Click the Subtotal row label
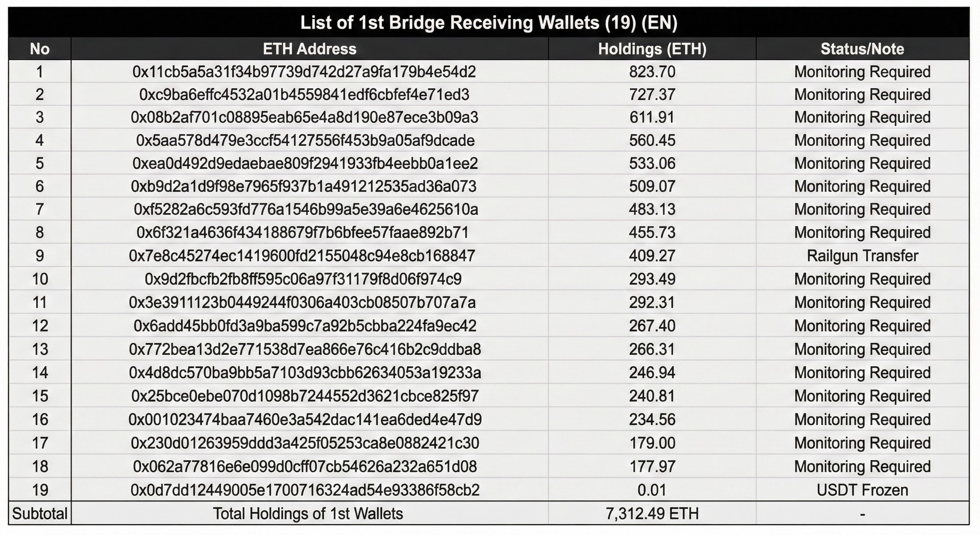The height and width of the screenshot is (535, 980). 40,514
